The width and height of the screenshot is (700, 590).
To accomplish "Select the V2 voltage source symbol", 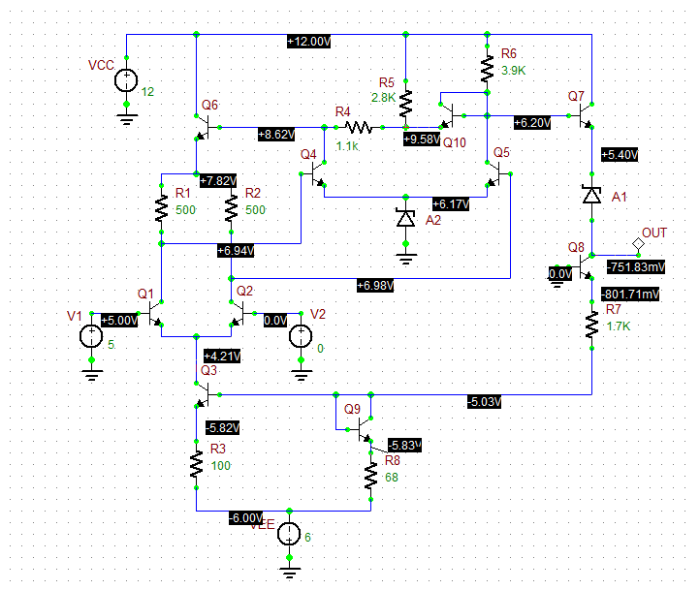I will point(301,337).
